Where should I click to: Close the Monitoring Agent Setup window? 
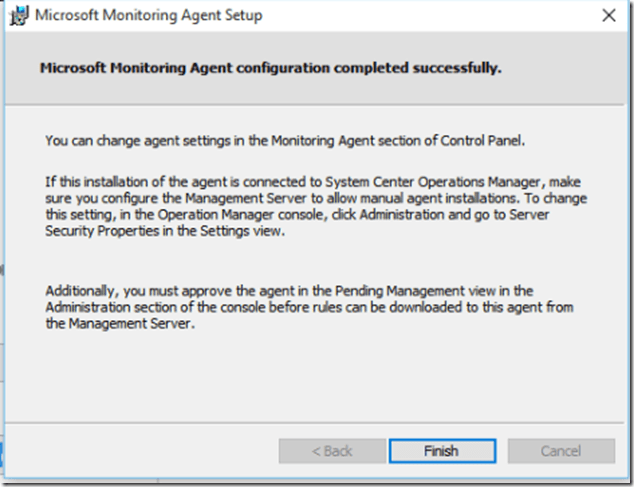click(608, 15)
